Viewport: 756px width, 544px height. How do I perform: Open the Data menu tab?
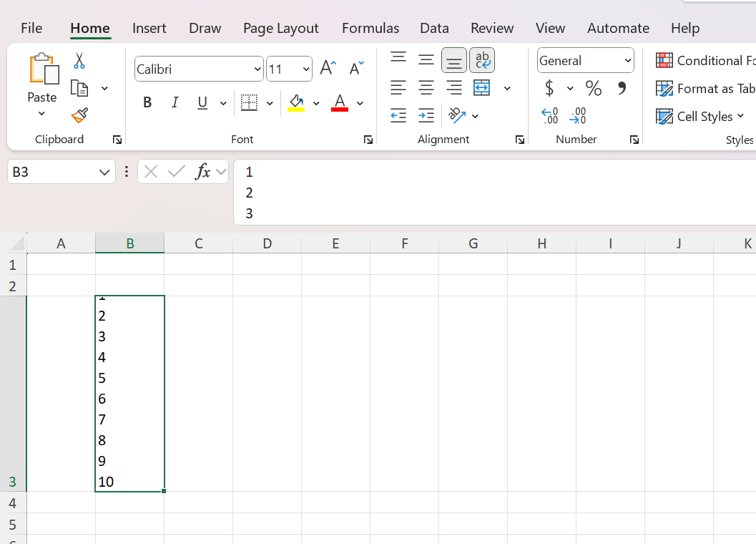click(434, 28)
